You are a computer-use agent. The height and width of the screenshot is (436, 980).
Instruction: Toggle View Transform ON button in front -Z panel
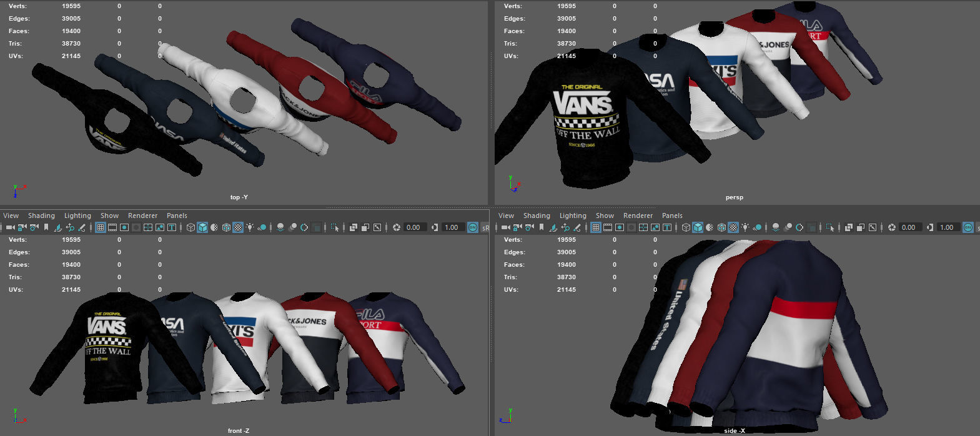click(472, 227)
